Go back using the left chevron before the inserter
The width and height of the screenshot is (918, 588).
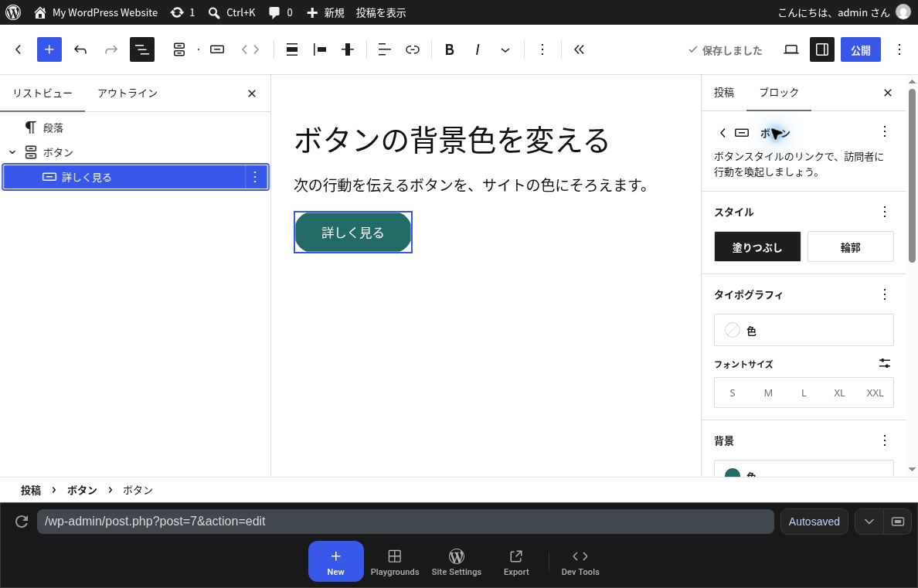click(x=18, y=49)
